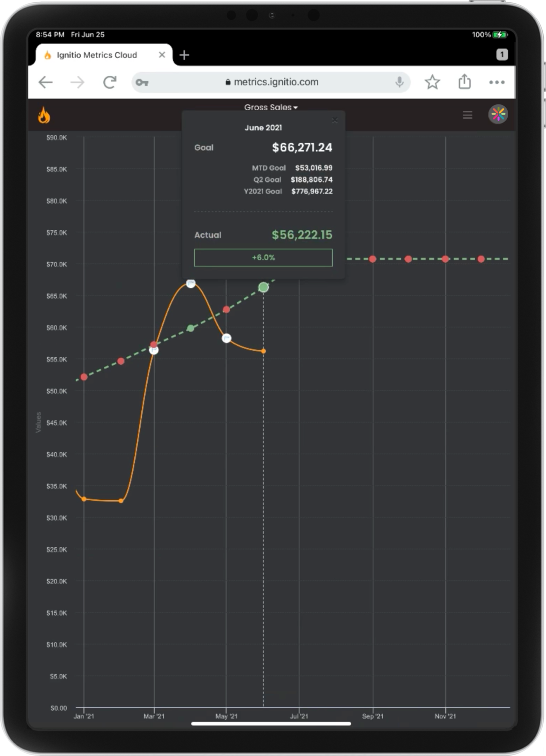Image resolution: width=546 pixels, height=756 pixels.
Task: Bookmark the page with the star icon
Action: [432, 82]
